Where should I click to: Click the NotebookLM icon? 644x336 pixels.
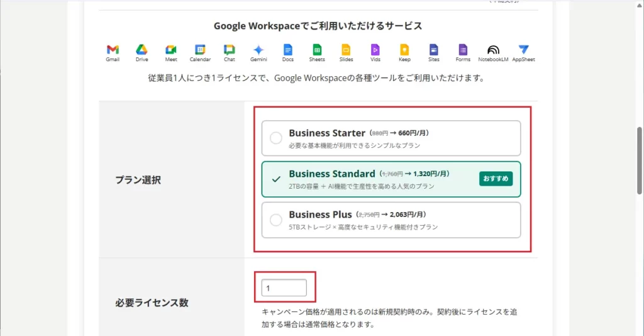click(x=493, y=50)
